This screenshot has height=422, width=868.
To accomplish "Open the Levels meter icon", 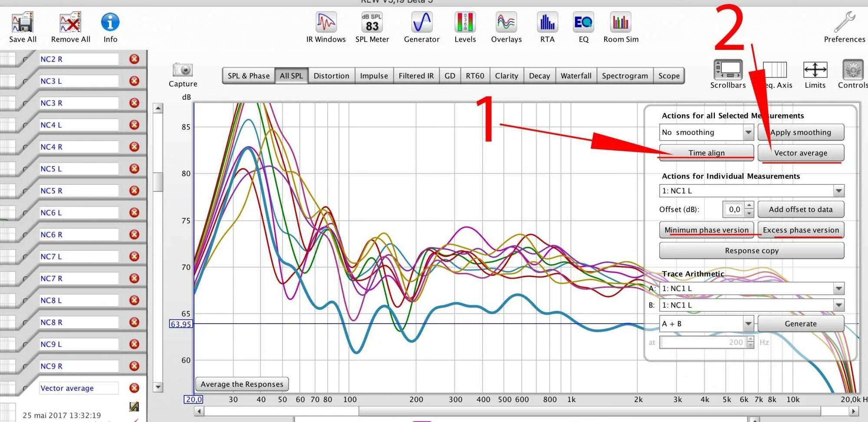I will [x=465, y=22].
